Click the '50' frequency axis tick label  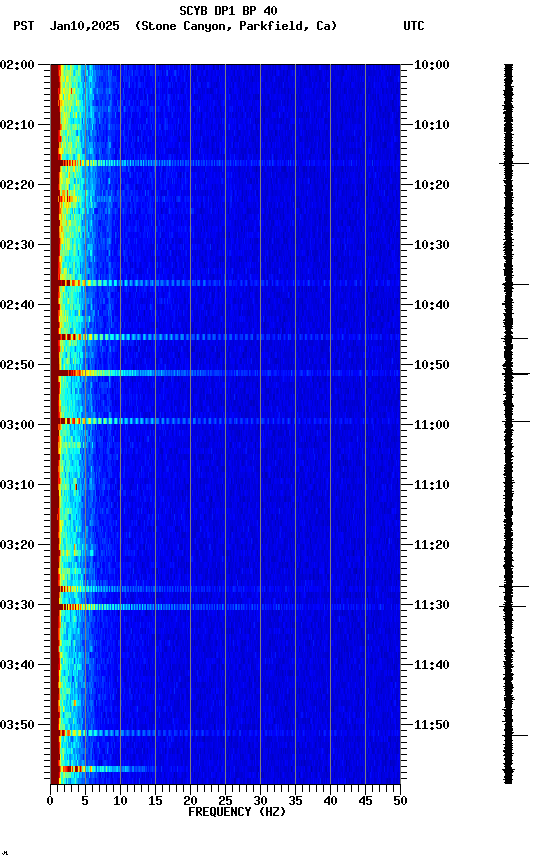point(401,801)
